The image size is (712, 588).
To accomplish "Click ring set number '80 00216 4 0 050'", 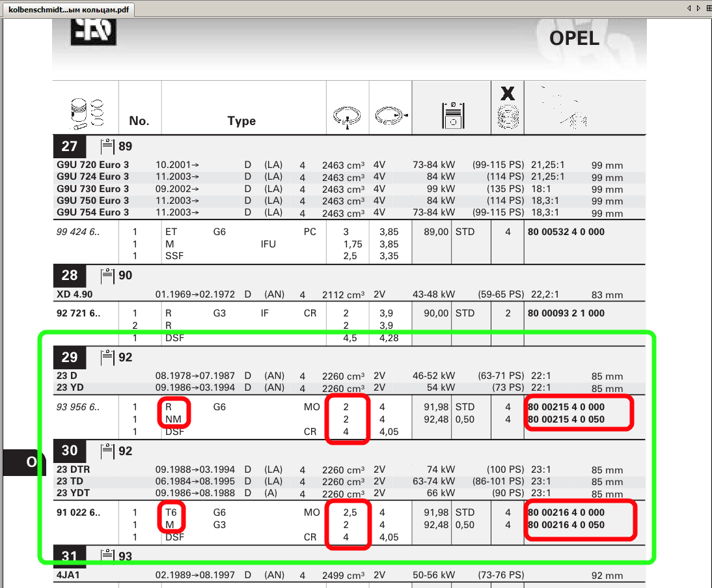I will (566, 525).
